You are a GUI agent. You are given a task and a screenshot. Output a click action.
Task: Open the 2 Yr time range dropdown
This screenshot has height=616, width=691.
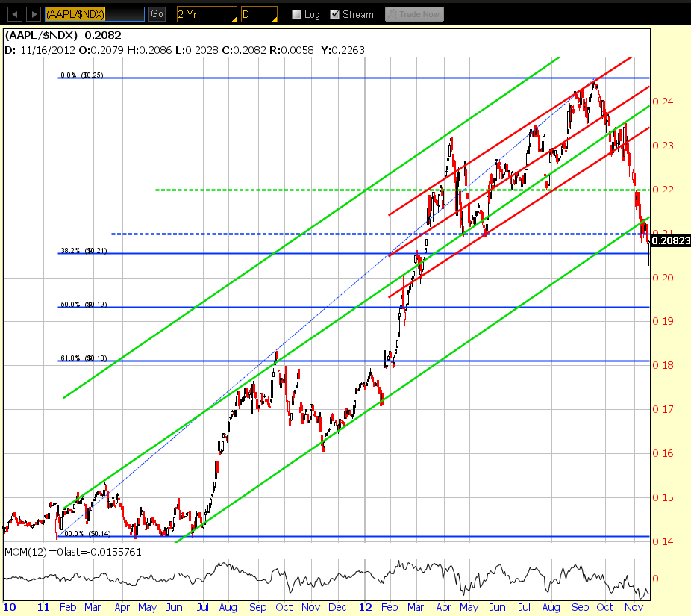[x=207, y=14]
